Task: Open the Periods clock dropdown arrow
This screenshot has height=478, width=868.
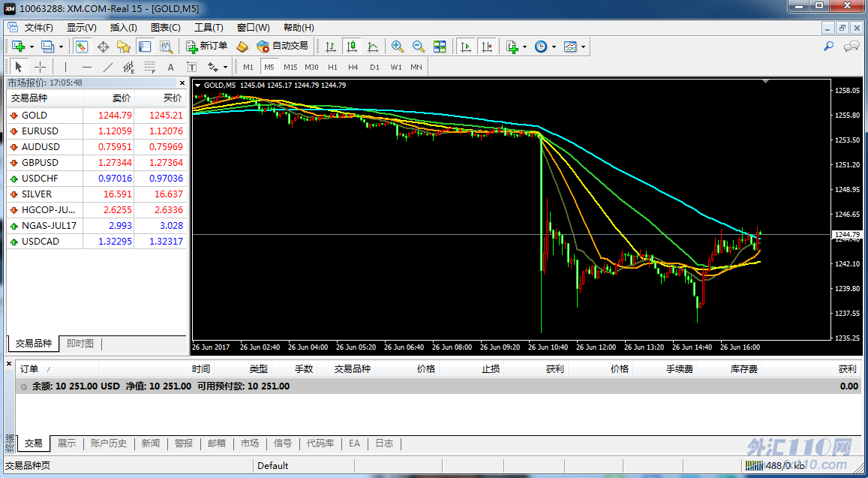Action: pyautogui.click(x=554, y=47)
